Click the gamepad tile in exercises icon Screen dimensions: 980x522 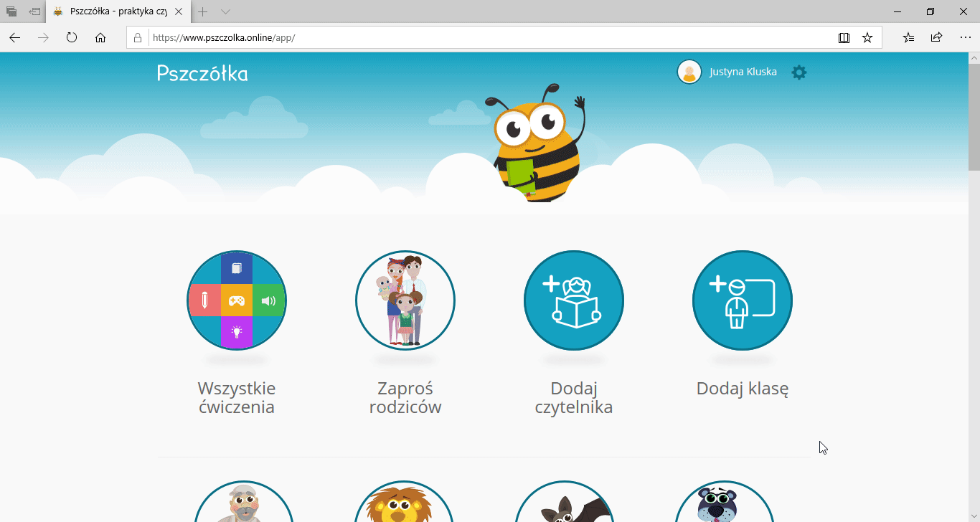tap(237, 300)
